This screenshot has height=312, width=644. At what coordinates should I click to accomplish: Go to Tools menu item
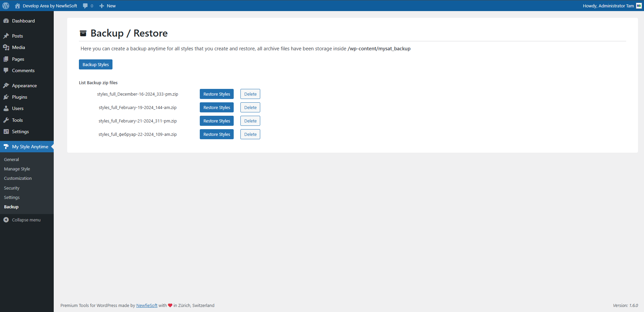click(x=27, y=120)
